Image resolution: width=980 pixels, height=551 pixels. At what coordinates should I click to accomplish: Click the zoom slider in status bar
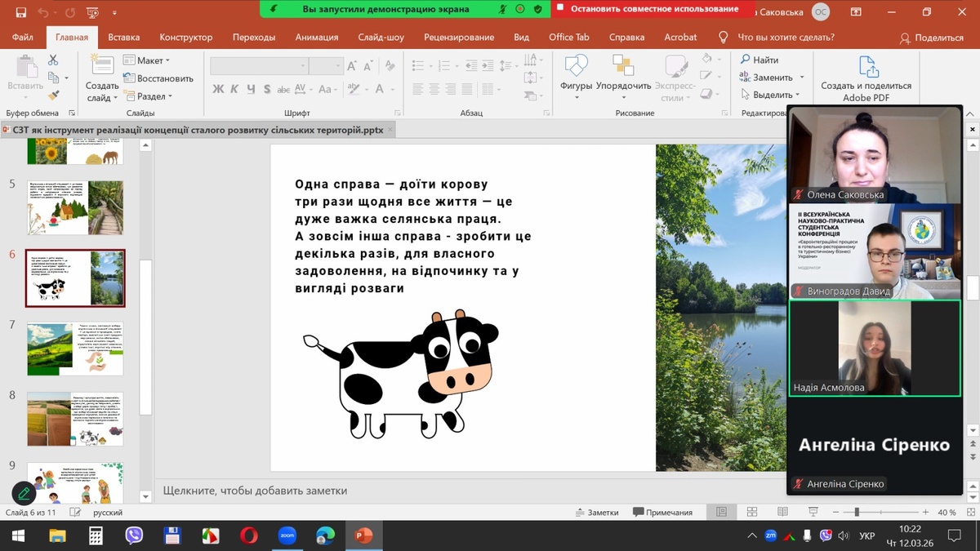pyautogui.click(x=857, y=512)
